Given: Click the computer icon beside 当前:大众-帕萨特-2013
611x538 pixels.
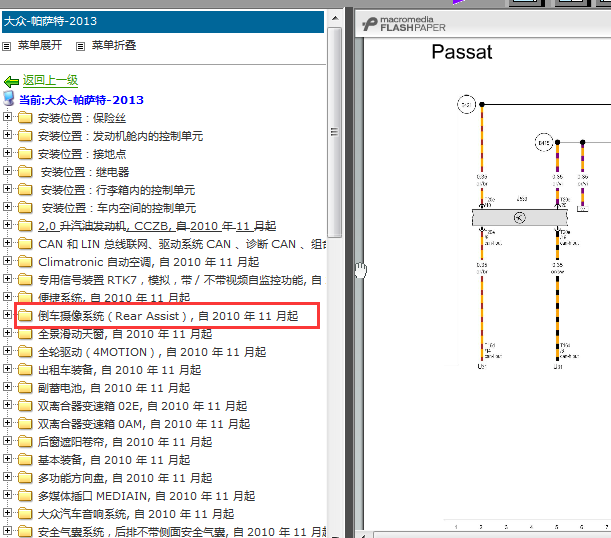Looking at the screenshot, I should [x=9, y=99].
